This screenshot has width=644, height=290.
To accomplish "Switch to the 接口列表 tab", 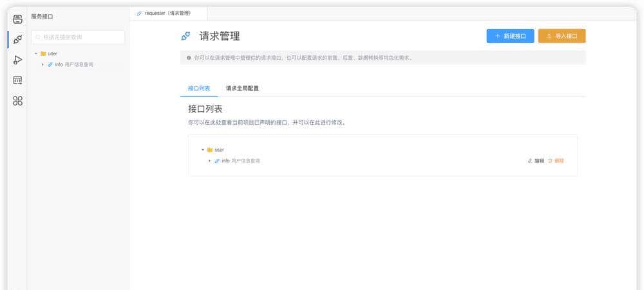I will [x=199, y=88].
